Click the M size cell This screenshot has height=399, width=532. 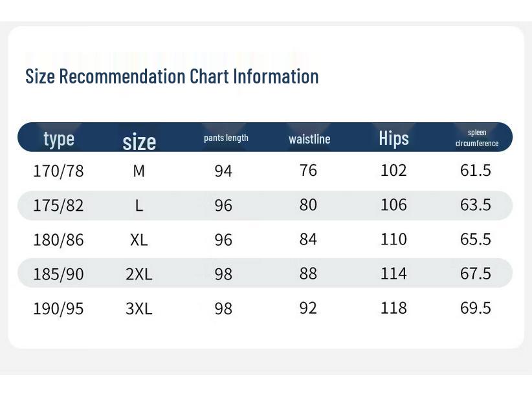click(x=139, y=171)
